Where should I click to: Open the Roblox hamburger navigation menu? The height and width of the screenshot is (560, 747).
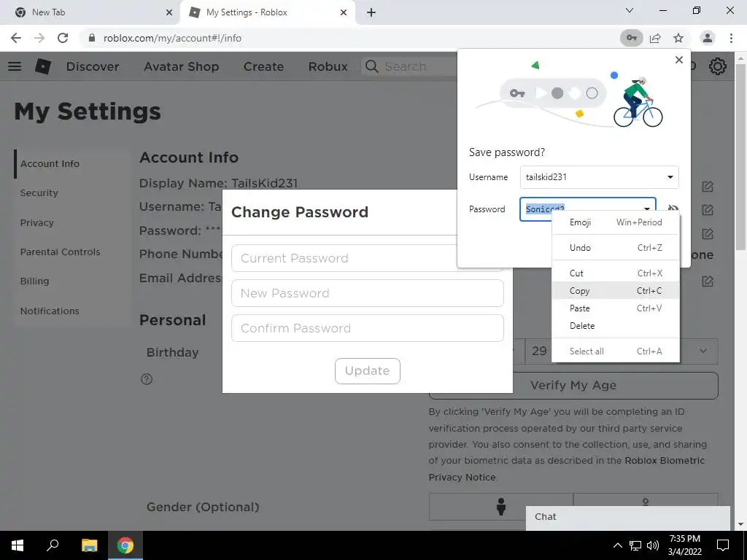(15, 66)
